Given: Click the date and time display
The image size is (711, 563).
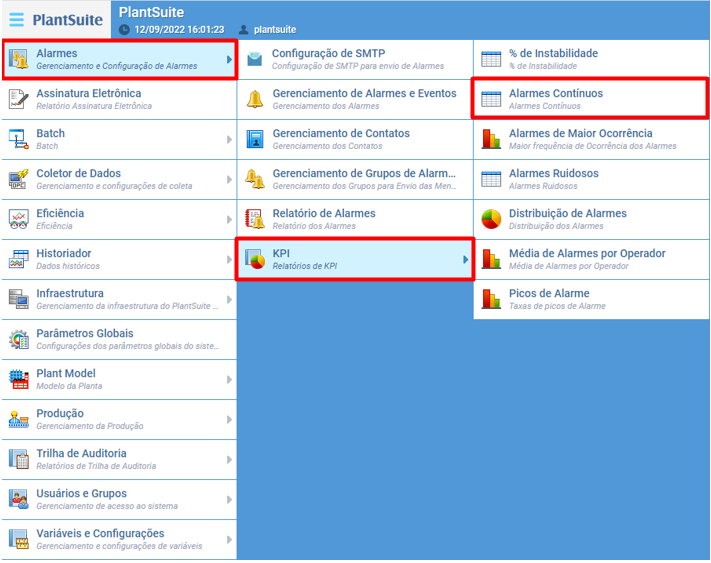Looking at the screenshot, I should click(x=179, y=29).
